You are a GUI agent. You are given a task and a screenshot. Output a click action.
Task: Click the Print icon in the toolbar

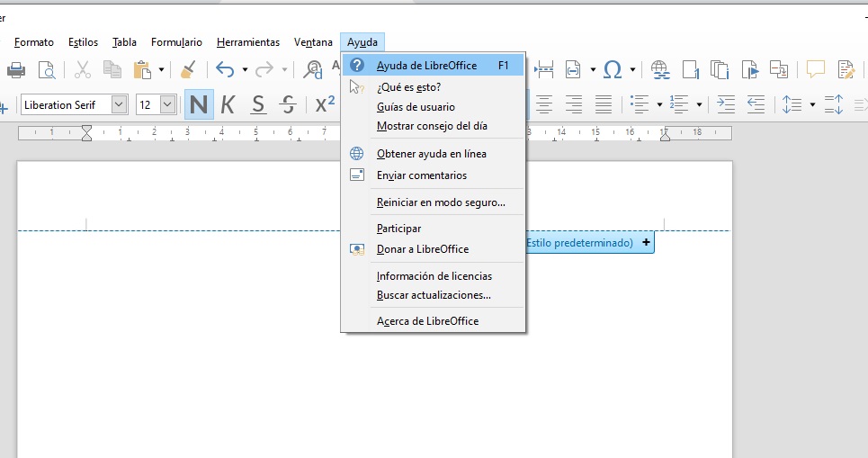click(x=16, y=70)
